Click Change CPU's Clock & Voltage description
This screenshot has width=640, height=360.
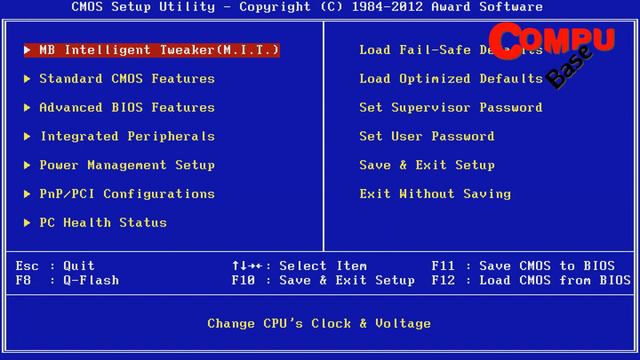pyautogui.click(x=319, y=324)
